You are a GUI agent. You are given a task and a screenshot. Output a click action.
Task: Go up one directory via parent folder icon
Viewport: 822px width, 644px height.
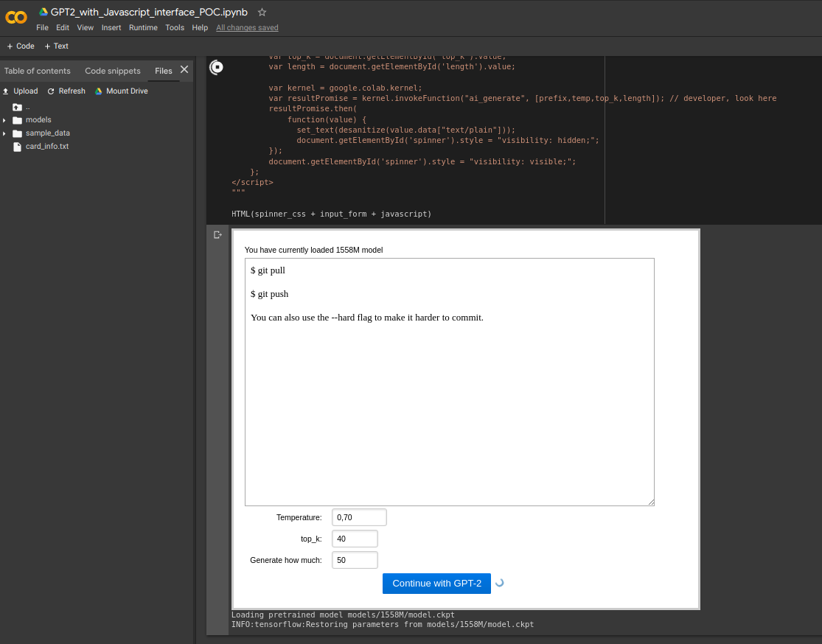coord(17,107)
